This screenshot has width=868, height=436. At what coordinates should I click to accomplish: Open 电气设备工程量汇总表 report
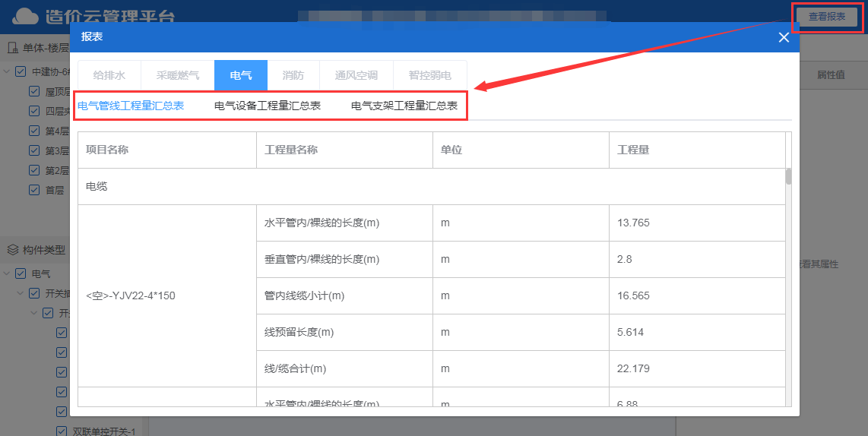[x=268, y=106]
